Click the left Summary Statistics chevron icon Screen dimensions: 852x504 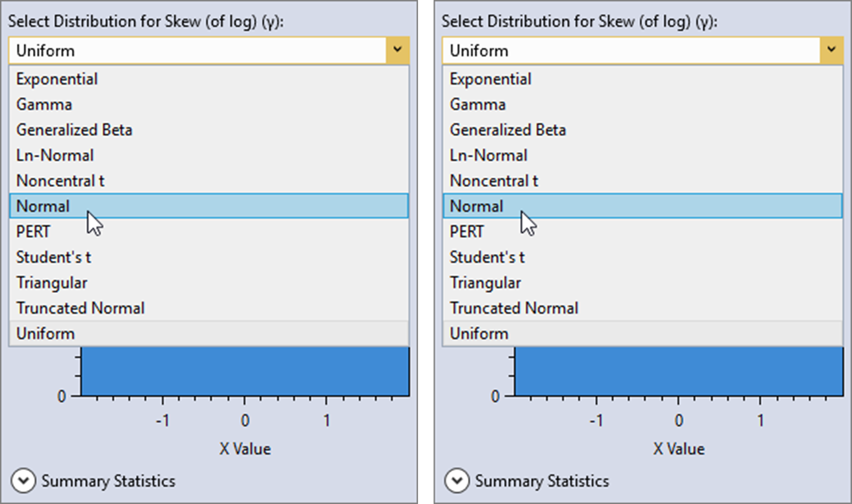point(25,481)
